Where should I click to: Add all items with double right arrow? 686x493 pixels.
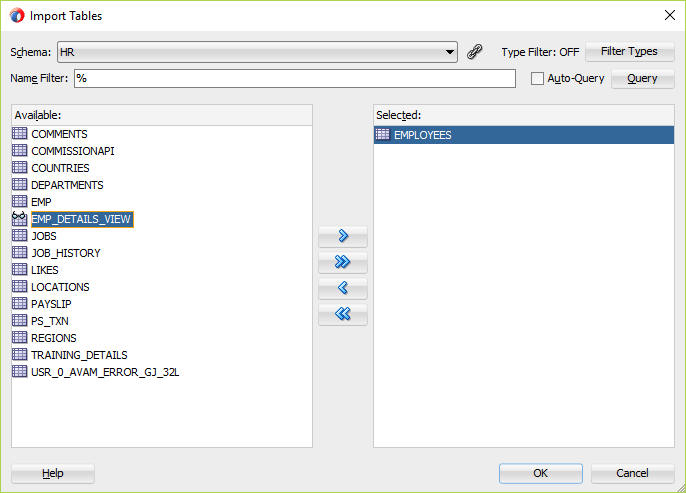(x=343, y=262)
